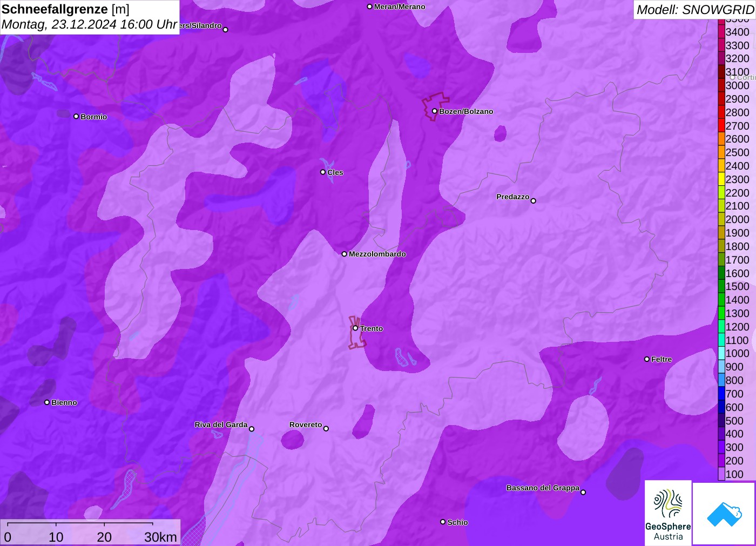
Task: Select the green 1400 legend color swatch
Action: tap(721, 300)
